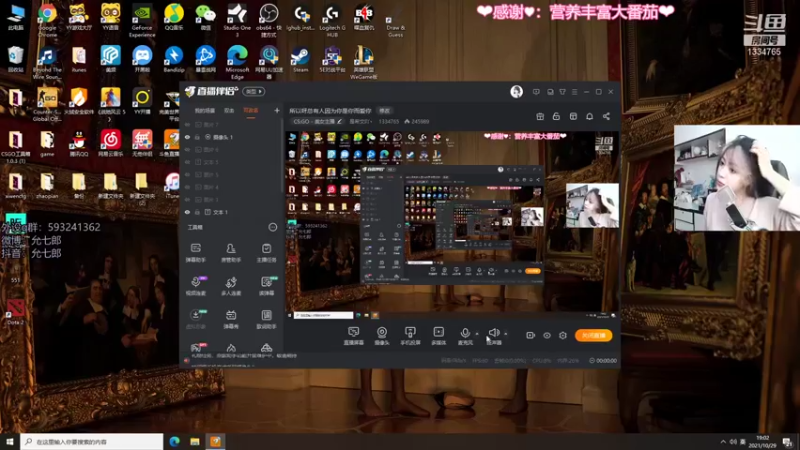
Task: Add a 手机投屏 phone cast source
Action: tap(410, 336)
